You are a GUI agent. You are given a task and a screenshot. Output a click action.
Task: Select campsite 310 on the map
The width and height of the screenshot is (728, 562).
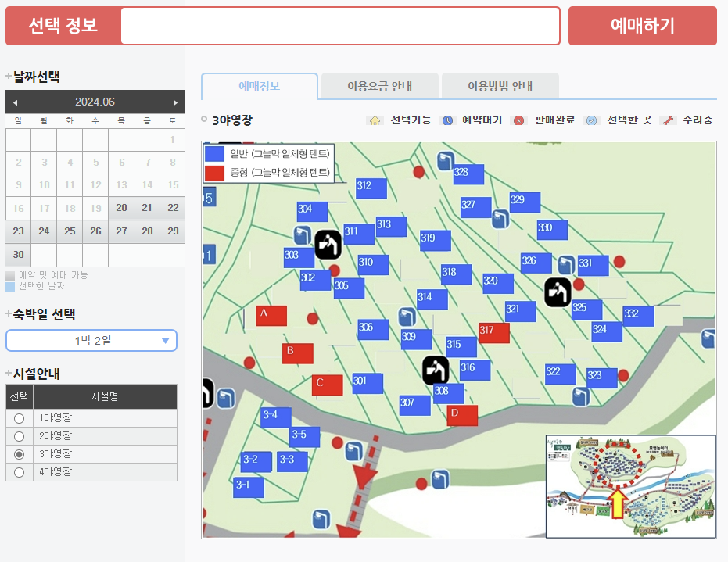[x=373, y=264]
